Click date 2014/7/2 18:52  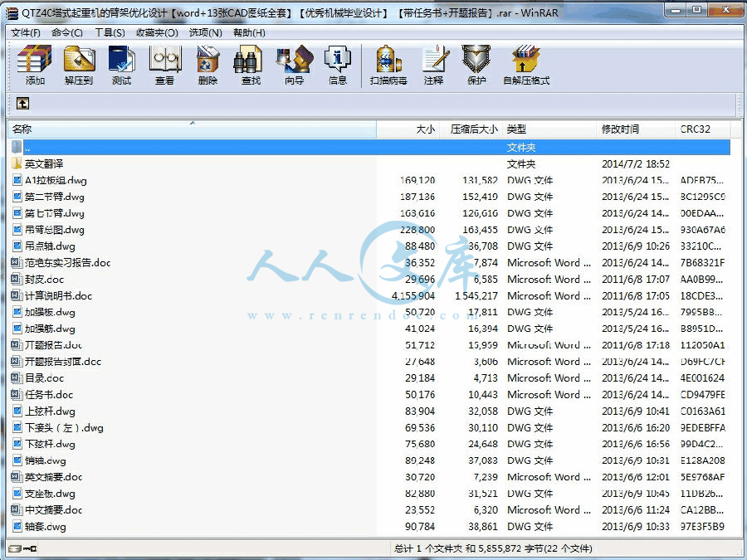[x=636, y=163]
